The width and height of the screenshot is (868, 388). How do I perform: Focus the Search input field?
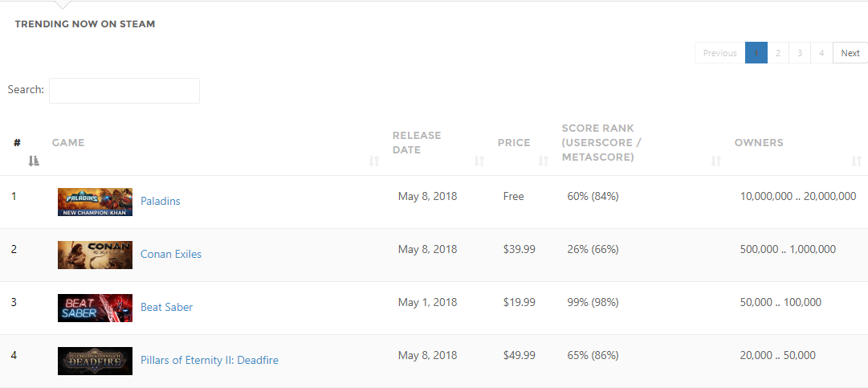click(x=124, y=91)
